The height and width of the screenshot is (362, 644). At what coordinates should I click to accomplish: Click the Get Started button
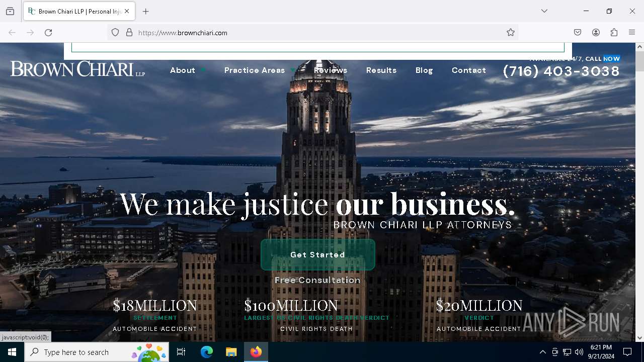click(318, 255)
